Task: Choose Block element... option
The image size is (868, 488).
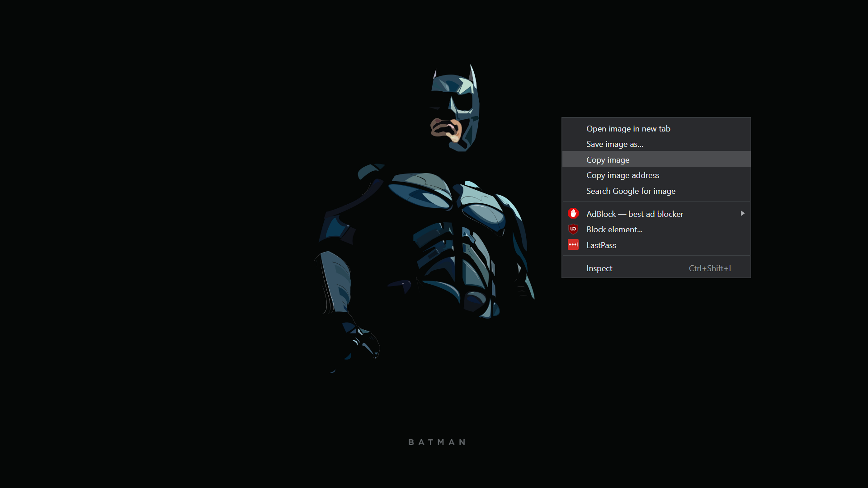Action: (614, 230)
